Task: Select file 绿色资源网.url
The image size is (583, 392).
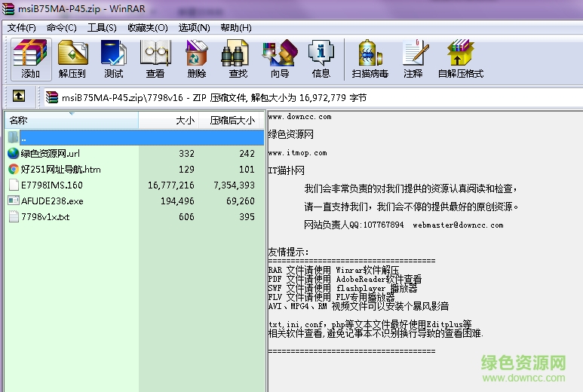Action: coord(51,154)
